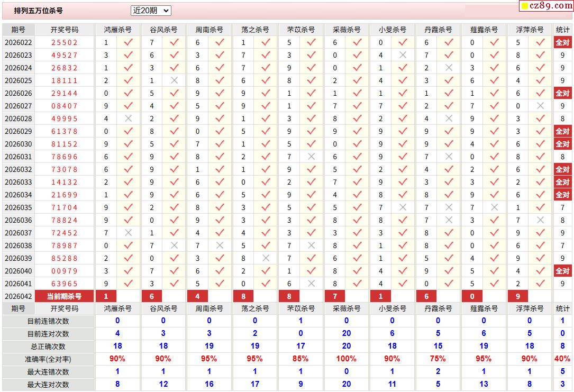Click the top 统计 column header

(x=563, y=30)
